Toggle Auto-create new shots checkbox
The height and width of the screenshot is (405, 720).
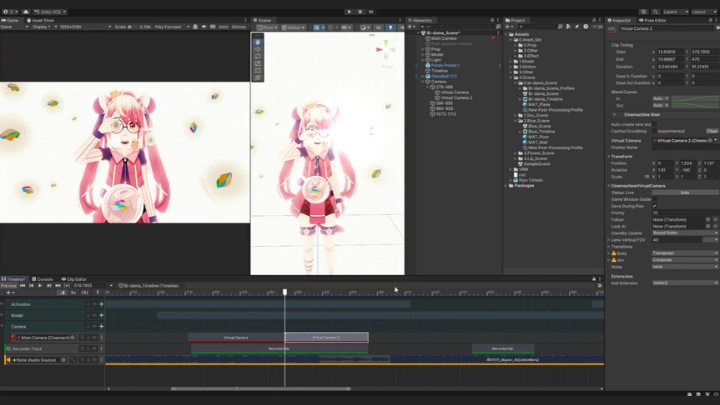[x=654, y=124]
